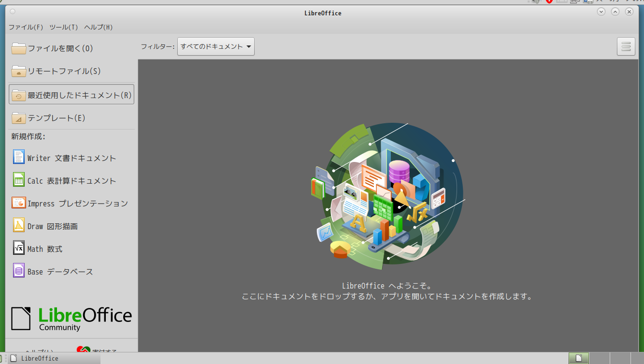The image size is (644, 364).
Task: Toggle the 最近使用したドキュメント button
Action: [72, 95]
